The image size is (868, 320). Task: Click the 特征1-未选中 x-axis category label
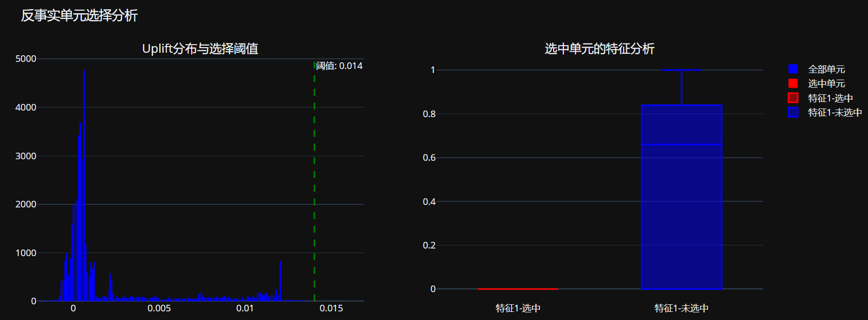click(681, 308)
